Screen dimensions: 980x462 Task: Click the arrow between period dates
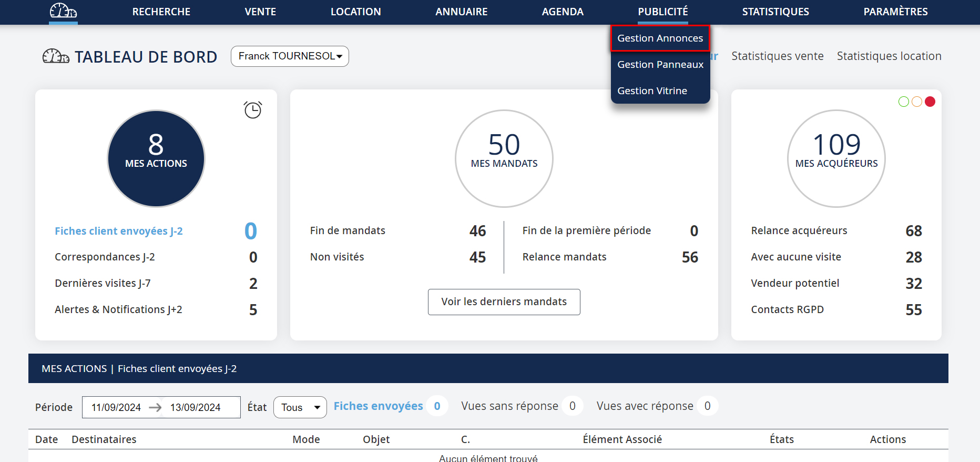pos(155,407)
